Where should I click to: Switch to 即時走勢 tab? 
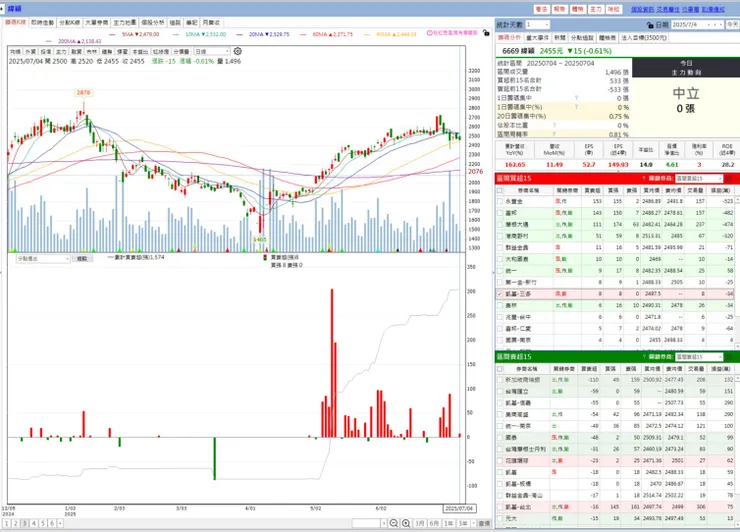coord(42,22)
